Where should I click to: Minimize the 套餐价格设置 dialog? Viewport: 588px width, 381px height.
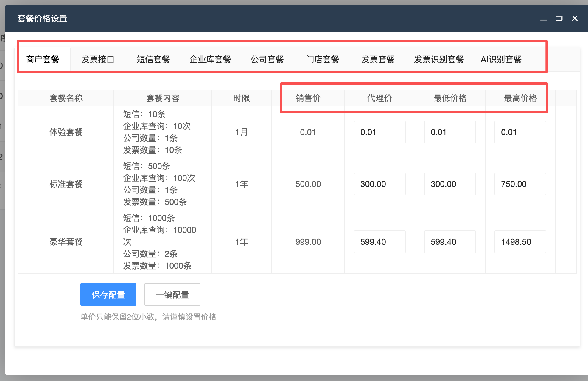[544, 19]
